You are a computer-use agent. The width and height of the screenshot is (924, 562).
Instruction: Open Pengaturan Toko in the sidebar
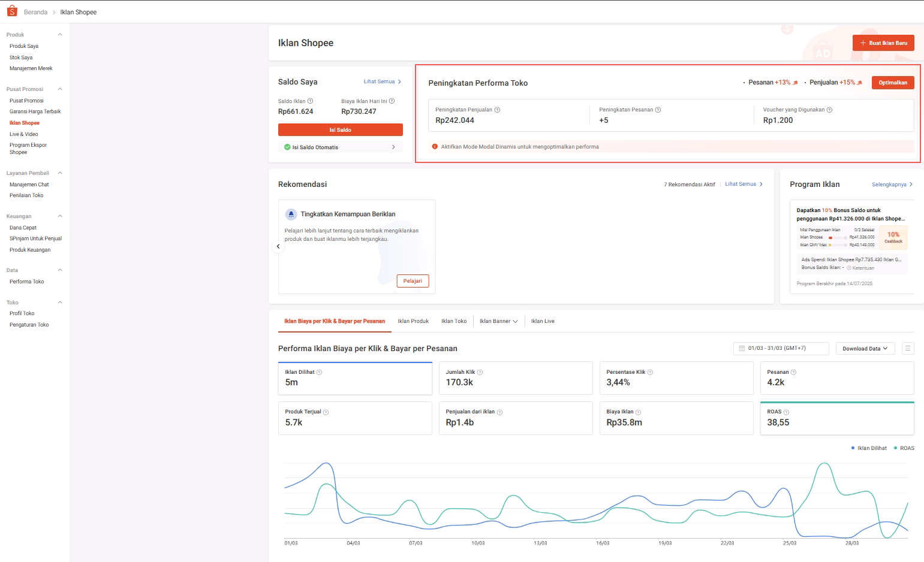[x=29, y=325]
